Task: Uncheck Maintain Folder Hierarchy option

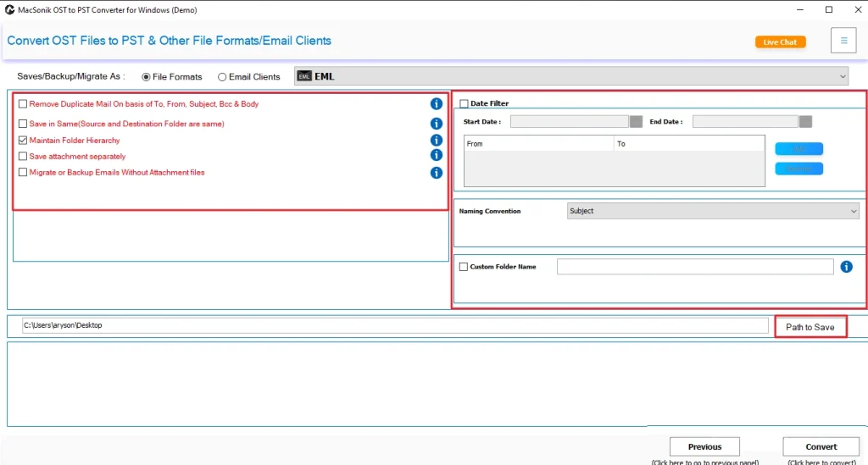Action: (x=23, y=141)
